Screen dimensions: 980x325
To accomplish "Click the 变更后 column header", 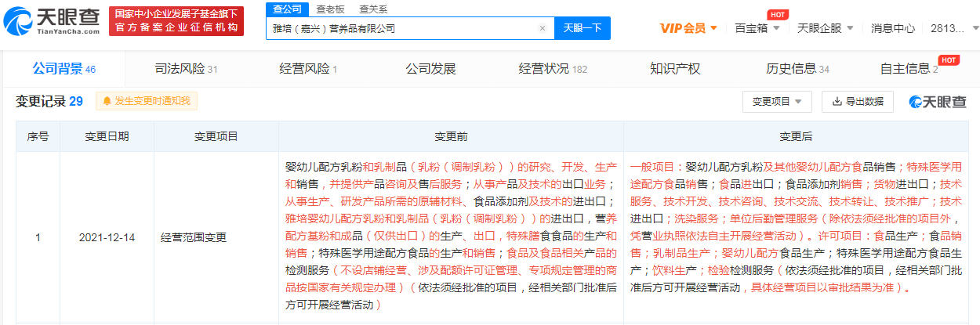I will coord(796,136).
